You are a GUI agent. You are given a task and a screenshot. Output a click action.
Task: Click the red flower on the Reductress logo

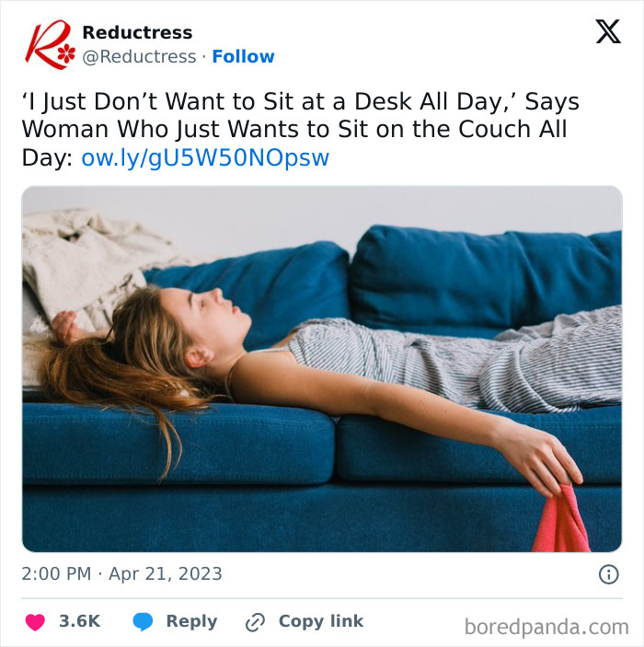(66, 53)
